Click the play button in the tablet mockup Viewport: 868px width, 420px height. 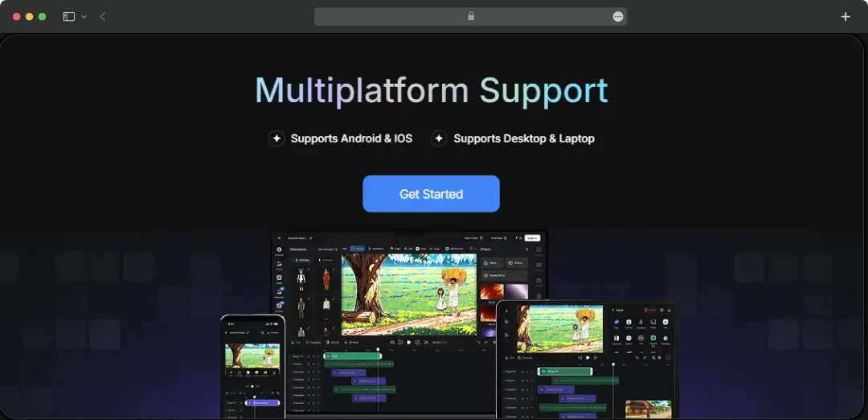pos(588,357)
